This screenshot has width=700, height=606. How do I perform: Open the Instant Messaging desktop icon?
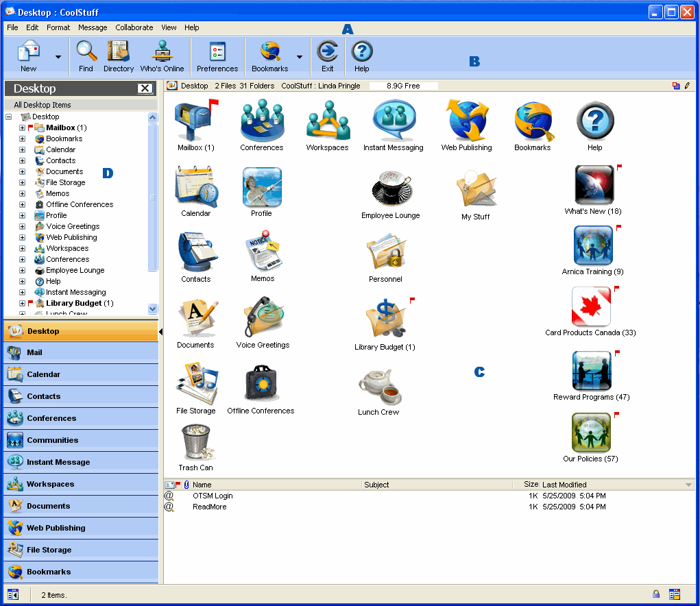393,125
